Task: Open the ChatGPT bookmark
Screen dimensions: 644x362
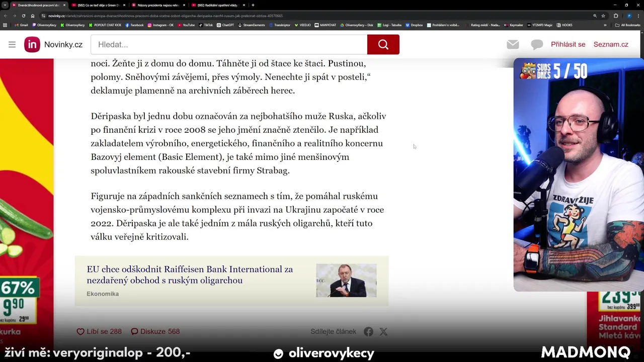Action: point(225,25)
